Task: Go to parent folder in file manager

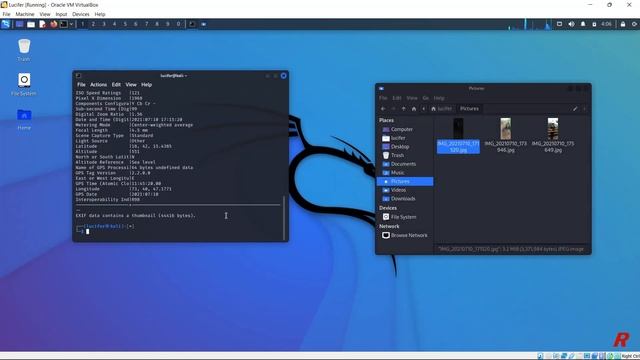Action: [x=404, y=109]
